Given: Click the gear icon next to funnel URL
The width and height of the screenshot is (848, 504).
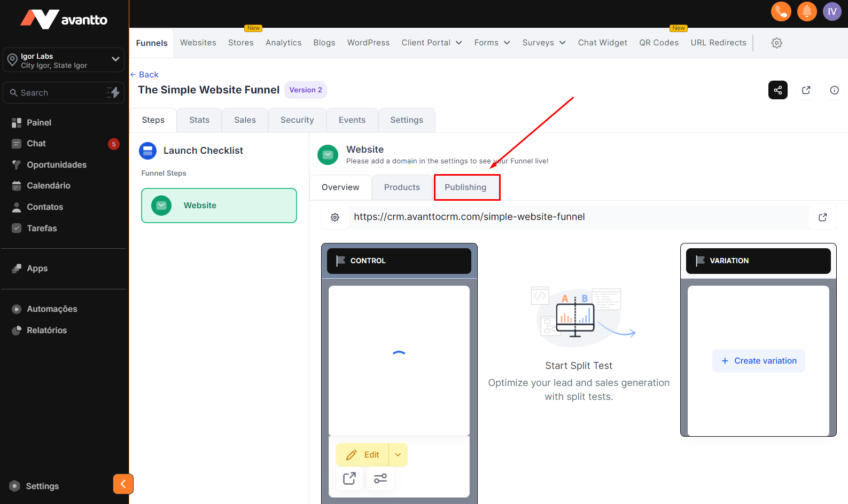Looking at the screenshot, I should pos(335,217).
